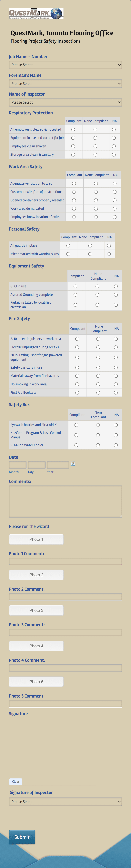Click the Month date input field

(x=17, y=464)
